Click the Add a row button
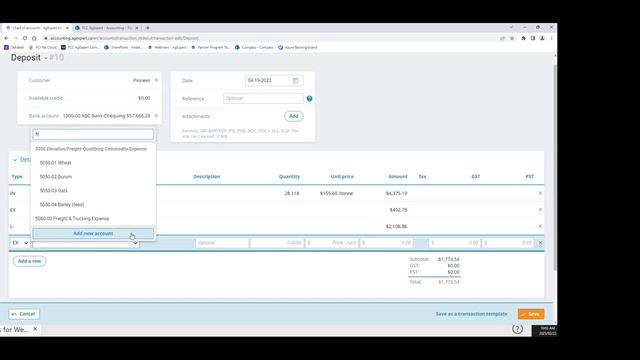 [x=29, y=261]
